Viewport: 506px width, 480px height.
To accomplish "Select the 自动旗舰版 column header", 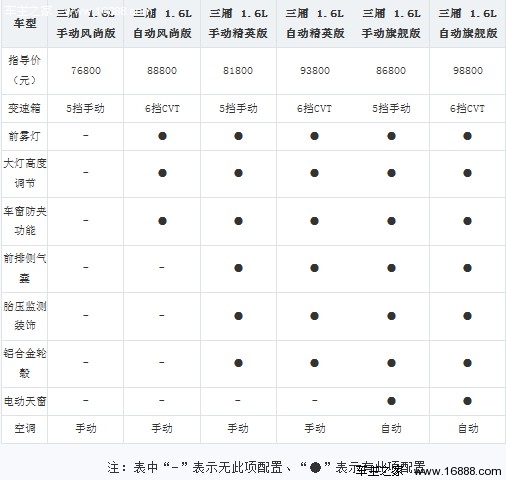I will (x=468, y=23).
